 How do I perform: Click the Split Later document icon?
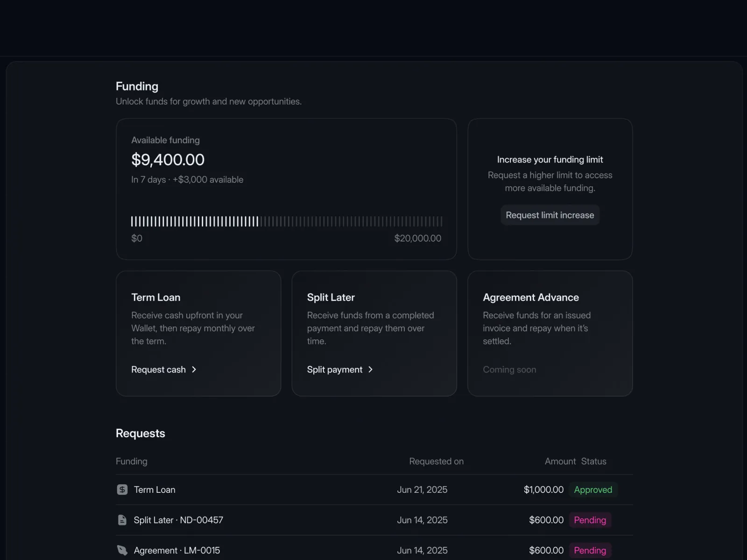click(x=122, y=520)
